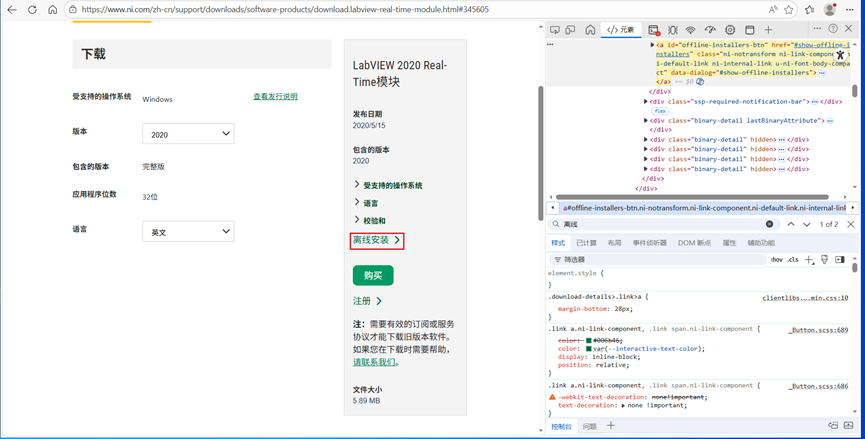865x439 pixels.
Task: Click the flex badge in DOM tree
Action: click(x=660, y=111)
